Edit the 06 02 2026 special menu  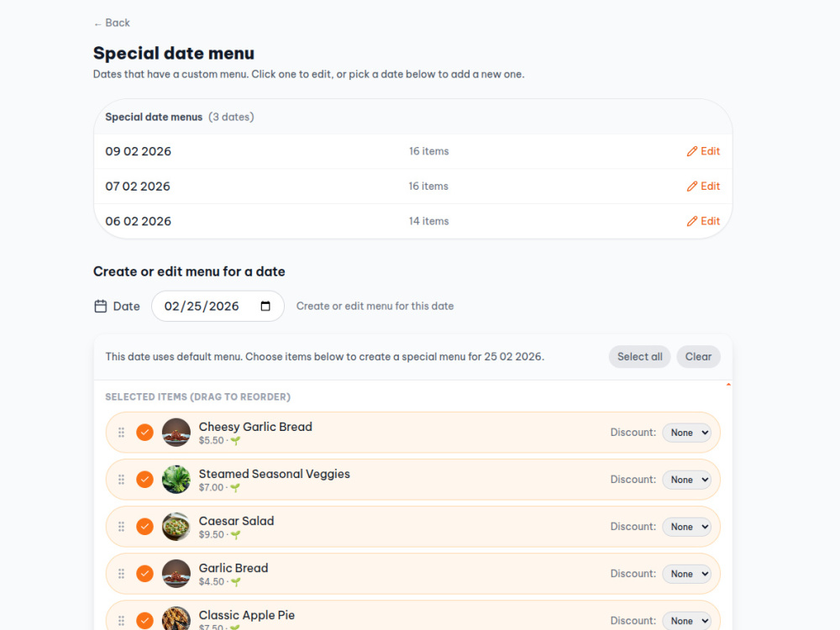pos(703,221)
